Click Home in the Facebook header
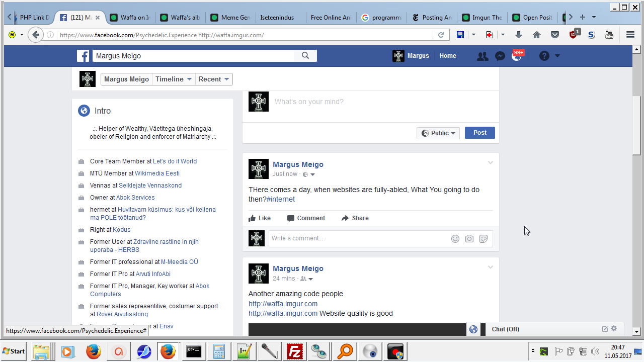Viewport: 644px width, 362px height. coord(448,56)
